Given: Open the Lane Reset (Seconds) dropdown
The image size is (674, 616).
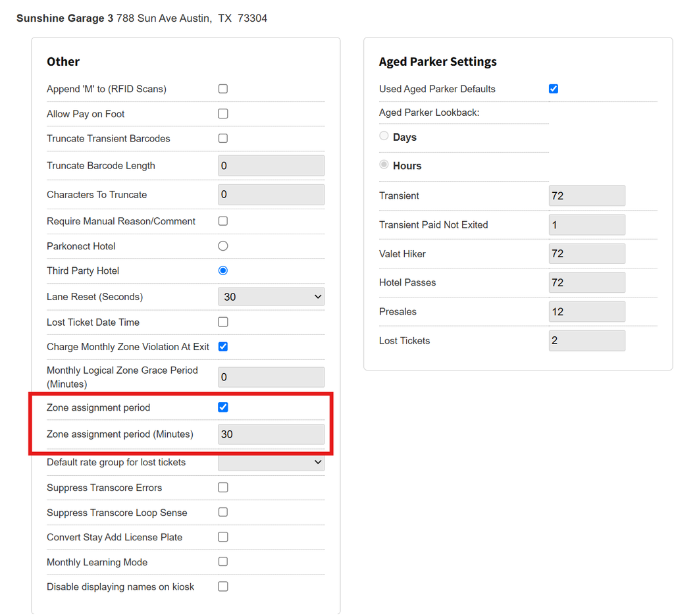Looking at the screenshot, I should (x=271, y=297).
